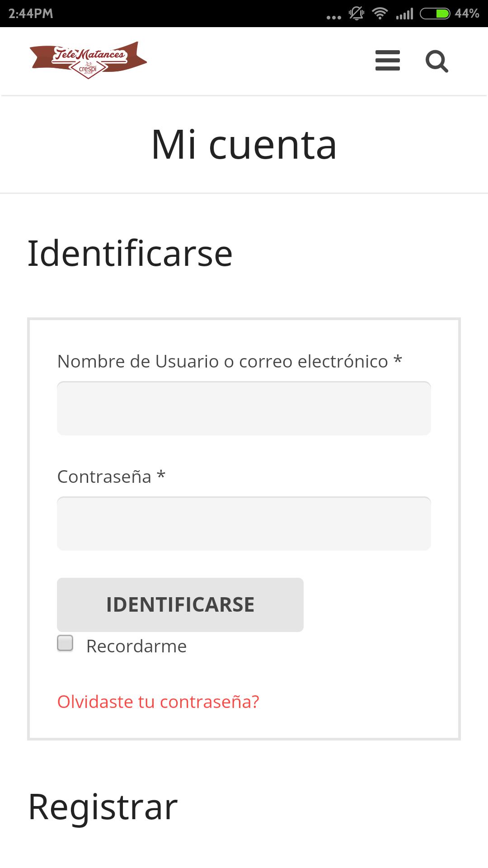Tap the muted notification bell icon

pyautogui.click(x=356, y=14)
